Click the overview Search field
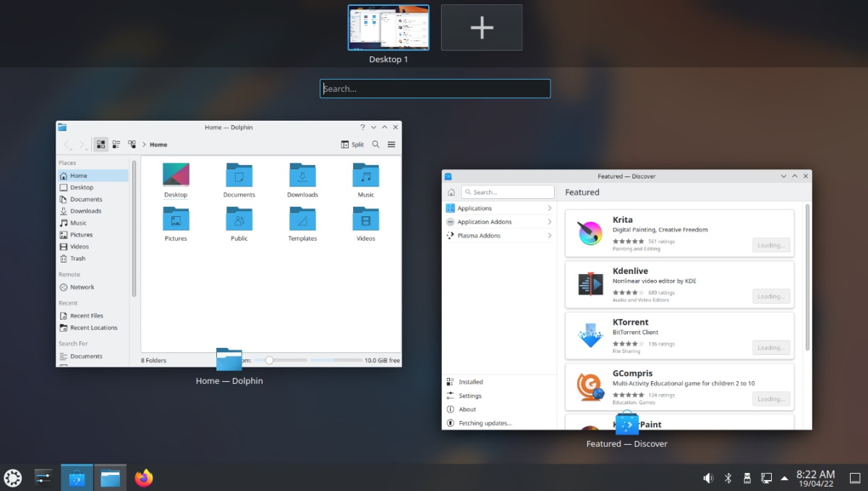868x491 pixels. click(x=434, y=88)
